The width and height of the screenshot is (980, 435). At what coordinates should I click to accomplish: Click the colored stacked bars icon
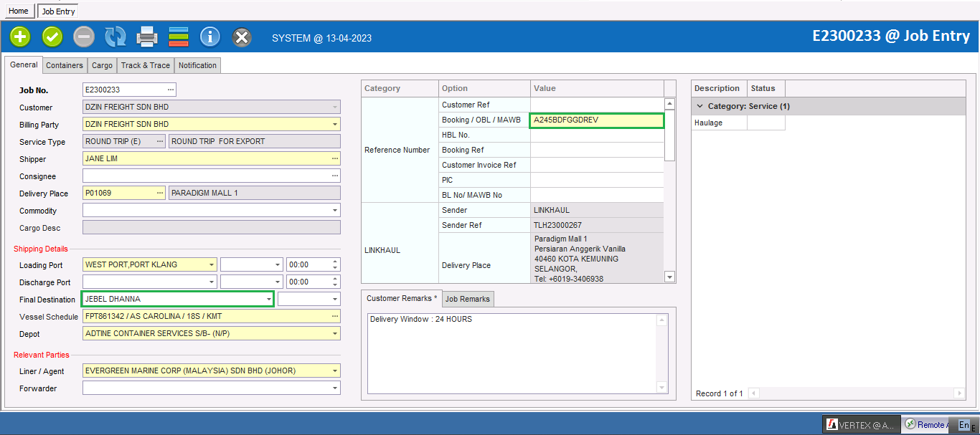tap(179, 37)
